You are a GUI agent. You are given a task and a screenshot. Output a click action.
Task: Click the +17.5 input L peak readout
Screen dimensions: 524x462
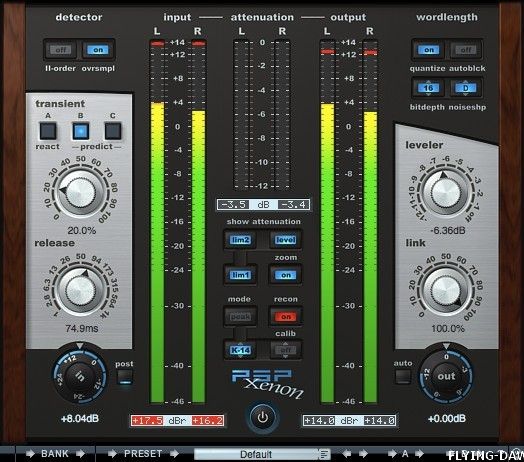147,421
